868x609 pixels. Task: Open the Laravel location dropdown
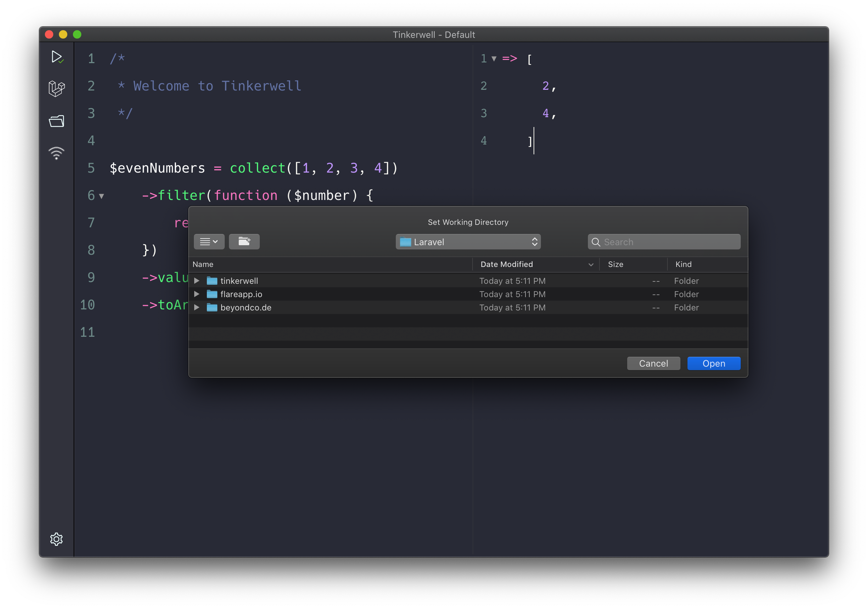click(x=468, y=242)
